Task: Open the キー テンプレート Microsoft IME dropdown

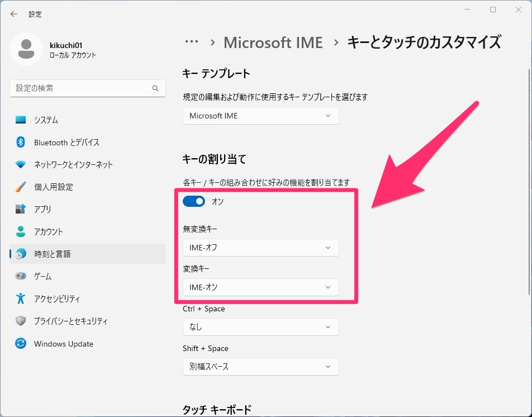Action: pos(260,116)
